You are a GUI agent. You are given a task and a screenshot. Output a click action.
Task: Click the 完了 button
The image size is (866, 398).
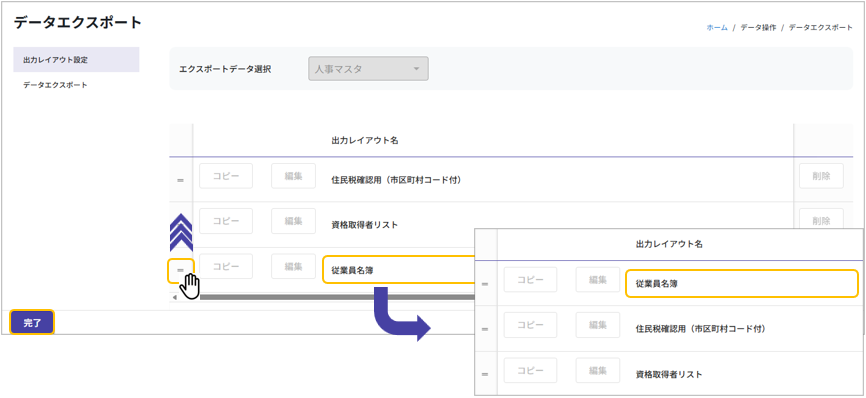pos(32,323)
